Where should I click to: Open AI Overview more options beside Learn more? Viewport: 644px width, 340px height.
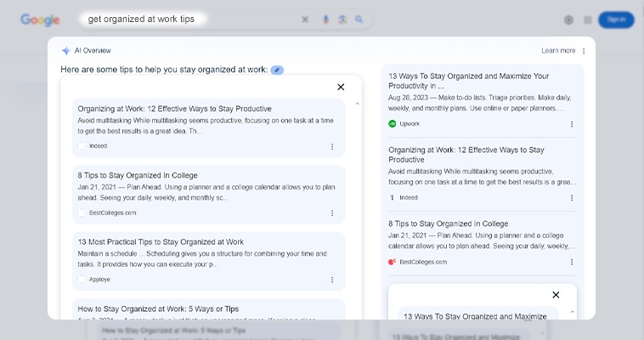tap(584, 51)
